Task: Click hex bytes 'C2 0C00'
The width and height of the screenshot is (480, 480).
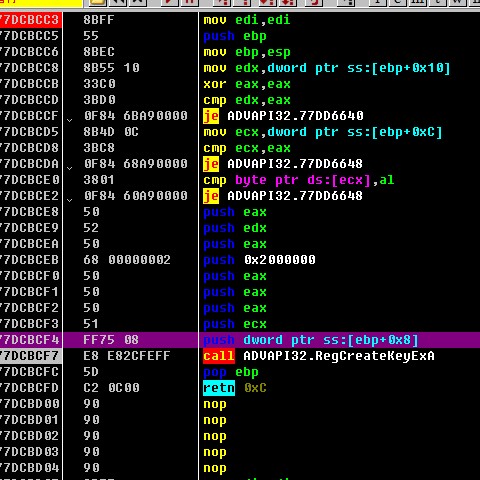Action: 111,388
